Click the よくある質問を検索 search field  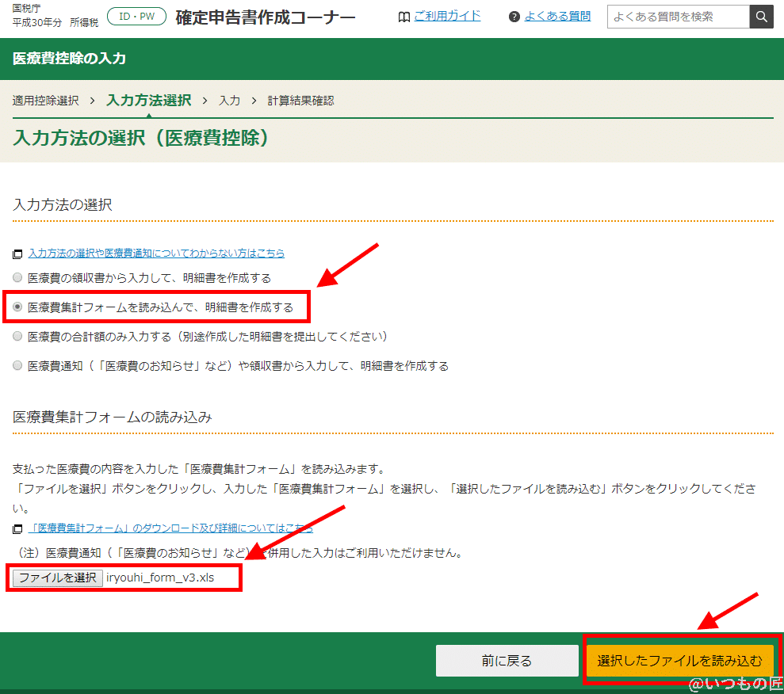coord(678,17)
